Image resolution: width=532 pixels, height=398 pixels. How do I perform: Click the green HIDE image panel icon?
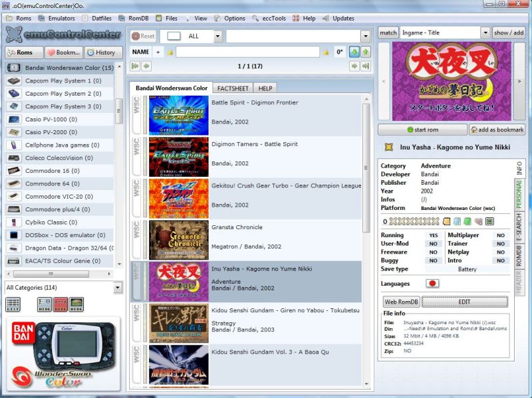(76, 304)
